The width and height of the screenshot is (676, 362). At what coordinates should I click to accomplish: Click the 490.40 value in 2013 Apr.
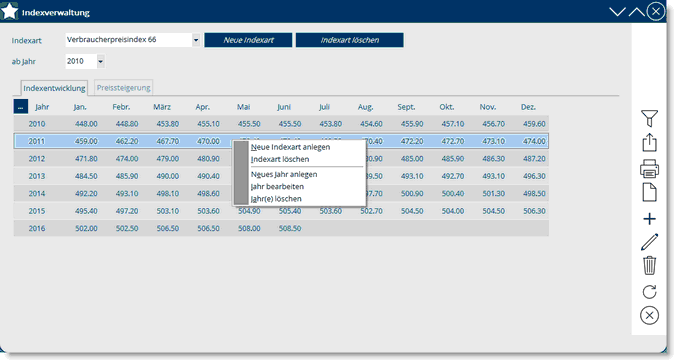click(208, 176)
